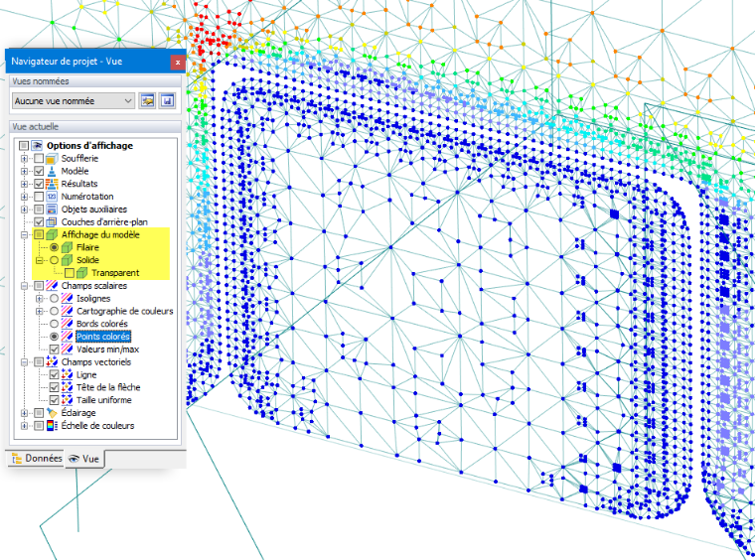Enable the Transparent checkbox
The image size is (755, 560).
(70, 273)
